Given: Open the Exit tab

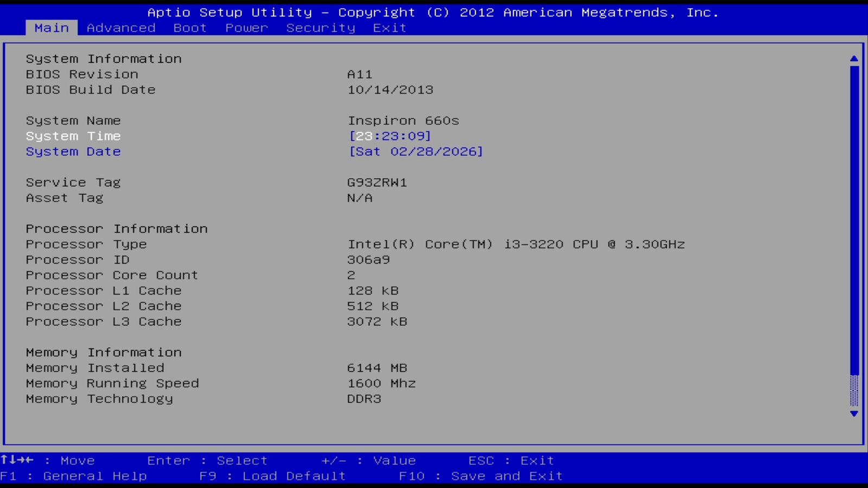Looking at the screenshot, I should (390, 28).
